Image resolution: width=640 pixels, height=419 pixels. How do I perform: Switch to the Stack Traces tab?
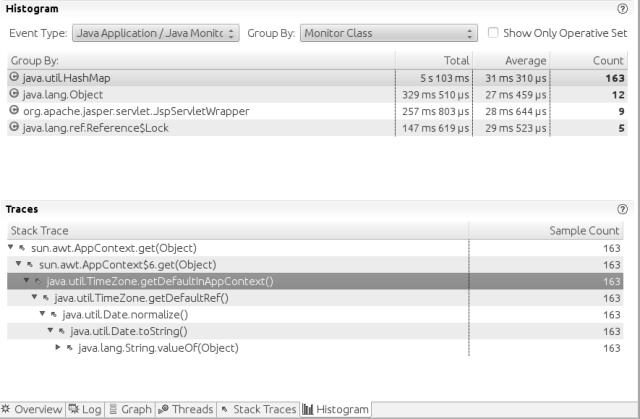[258, 409]
